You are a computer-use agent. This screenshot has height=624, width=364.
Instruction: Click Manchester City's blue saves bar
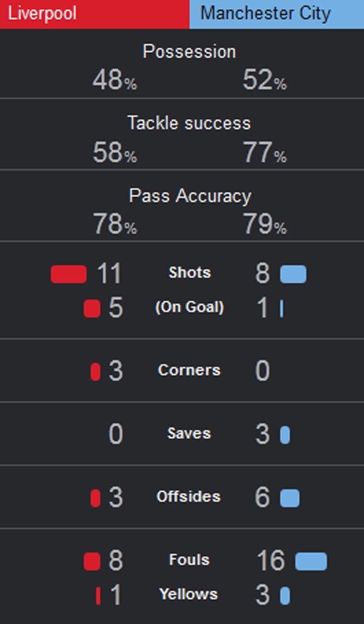click(x=285, y=435)
